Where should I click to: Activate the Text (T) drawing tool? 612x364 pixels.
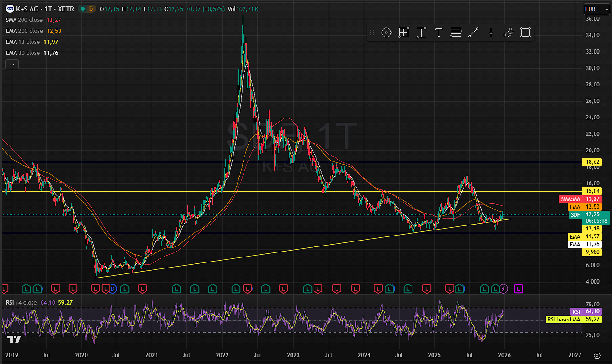click(439, 32)
